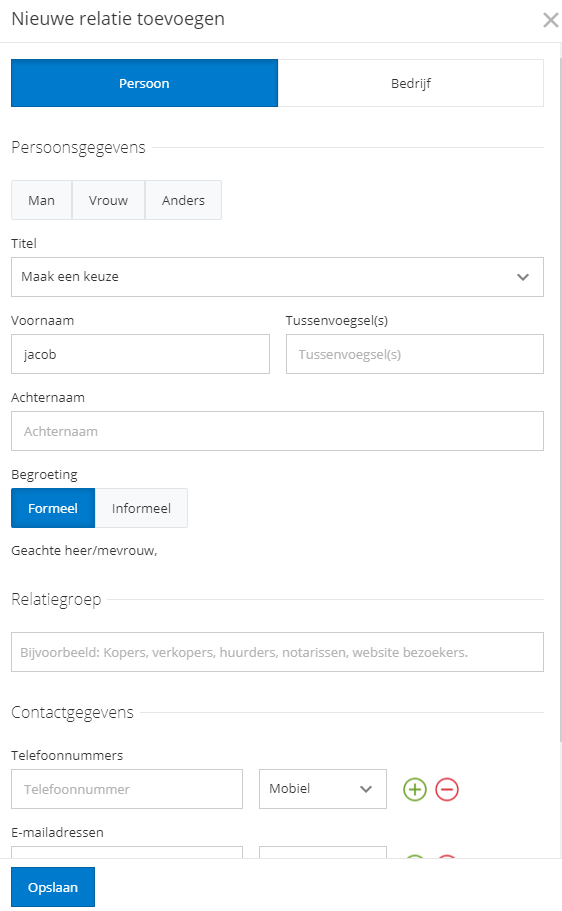Click the Relatiegroep input field
Image resolution: width=562 pixels, height=911 pixels.
point(277,652)
